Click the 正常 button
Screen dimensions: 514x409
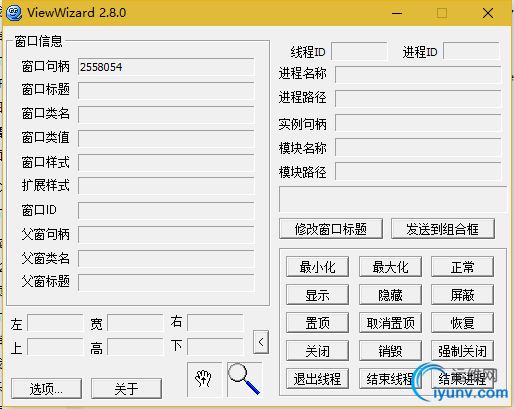tap(462, 267)
